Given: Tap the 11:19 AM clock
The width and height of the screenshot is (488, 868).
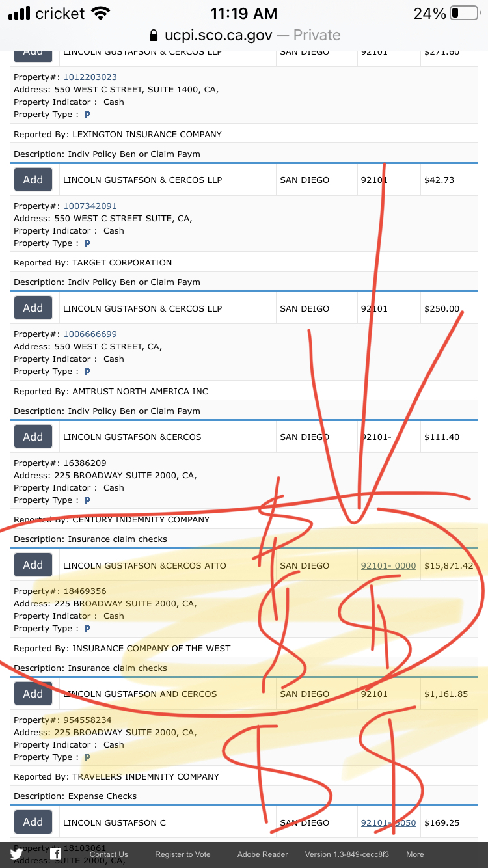Looking at the screenshot, I should coord(244,13).
